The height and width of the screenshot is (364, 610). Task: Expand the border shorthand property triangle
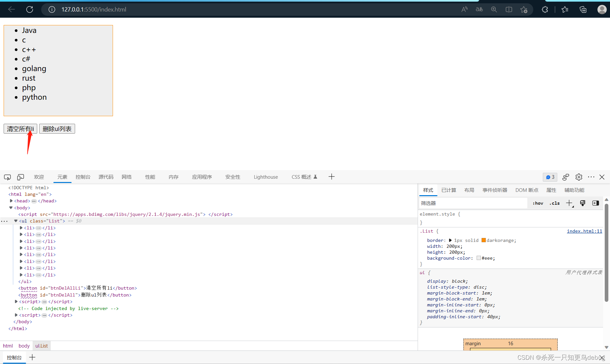450,240
